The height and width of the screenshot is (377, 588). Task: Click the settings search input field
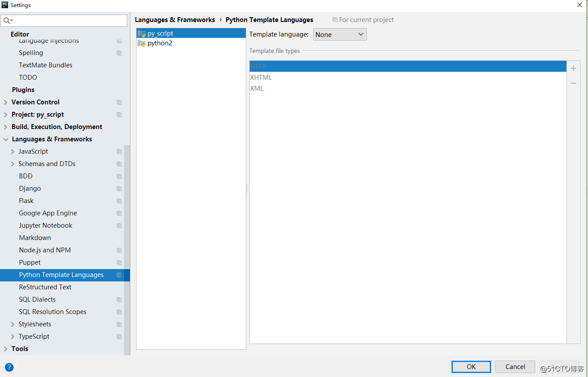tap(64, 20)
